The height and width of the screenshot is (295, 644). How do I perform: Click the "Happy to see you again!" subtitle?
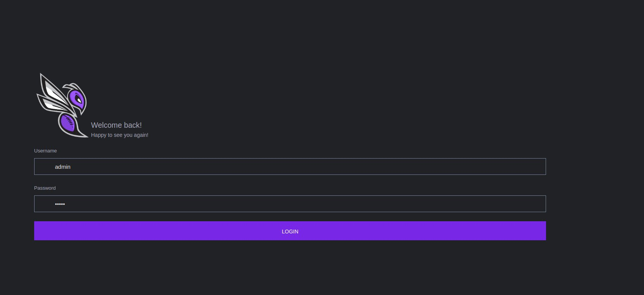coord(120,135)
